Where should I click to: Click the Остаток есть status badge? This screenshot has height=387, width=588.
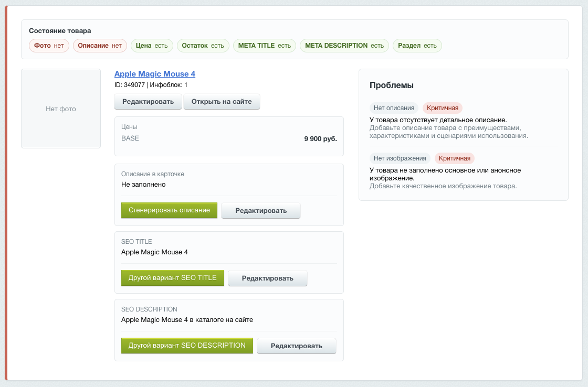point(203,46)
